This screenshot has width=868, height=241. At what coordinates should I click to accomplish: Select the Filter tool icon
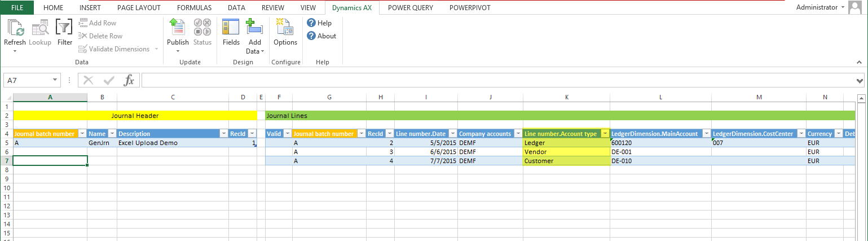(65, 28)
